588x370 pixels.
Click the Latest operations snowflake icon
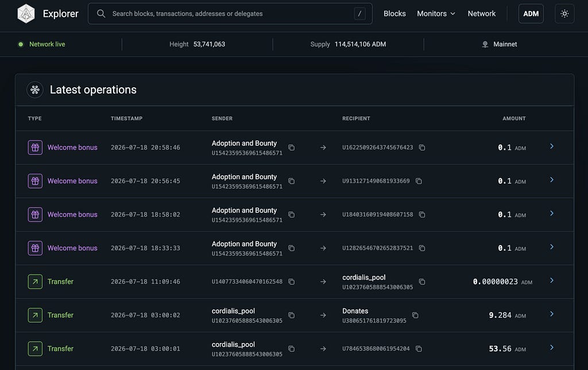[x=35, y=89]
